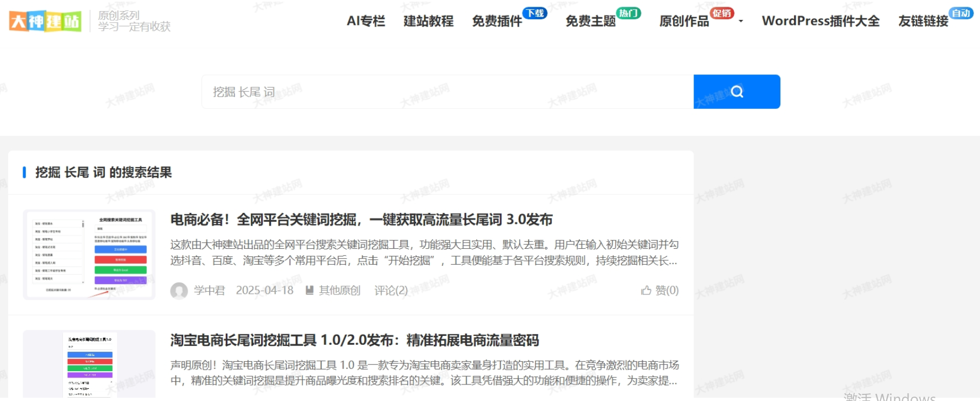Click the 大神建站 site logo

coord(45,22)
